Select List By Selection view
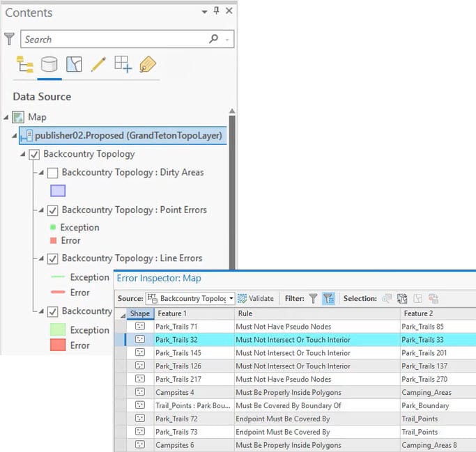This screenshot has height=452, width=476. click(x=74, y=64)
